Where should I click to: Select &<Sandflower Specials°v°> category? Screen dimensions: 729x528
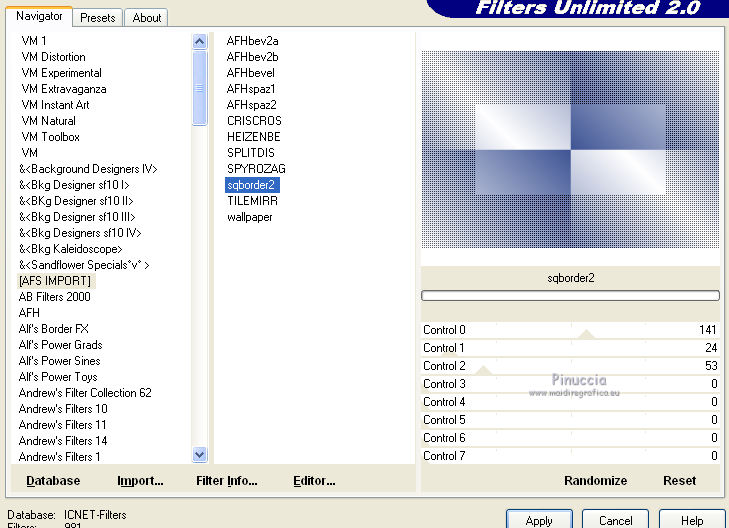click(x=84, y=265)
